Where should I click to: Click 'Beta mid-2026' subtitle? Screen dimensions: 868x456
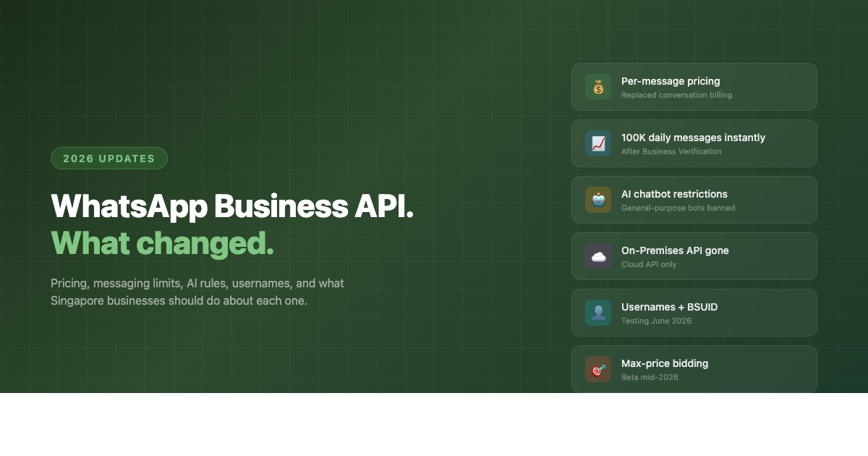pyautogui.click(x=650, y=377)
